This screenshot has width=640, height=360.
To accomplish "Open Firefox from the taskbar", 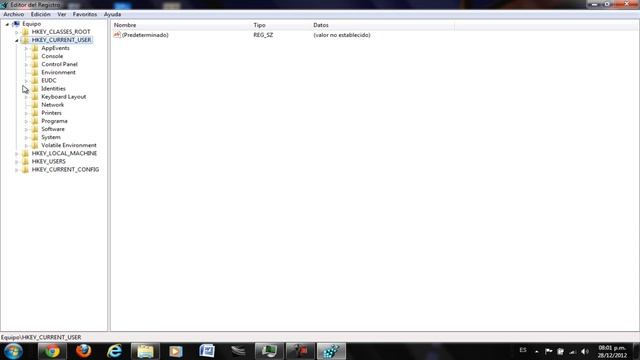I will 84,351.
